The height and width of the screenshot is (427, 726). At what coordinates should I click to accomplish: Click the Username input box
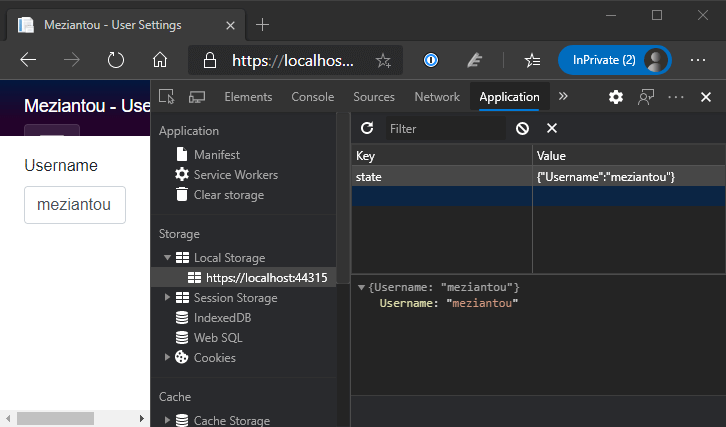[x=75, y=205]
